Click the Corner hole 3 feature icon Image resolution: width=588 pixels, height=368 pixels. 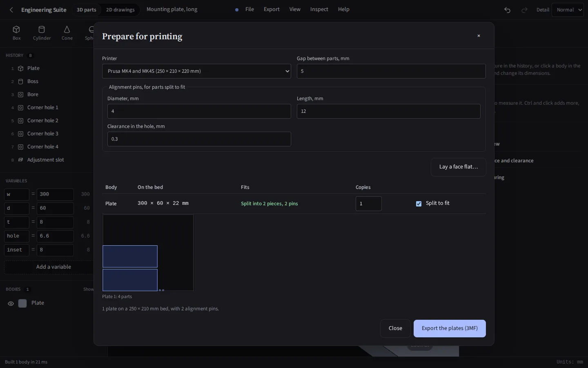point(21,134)
